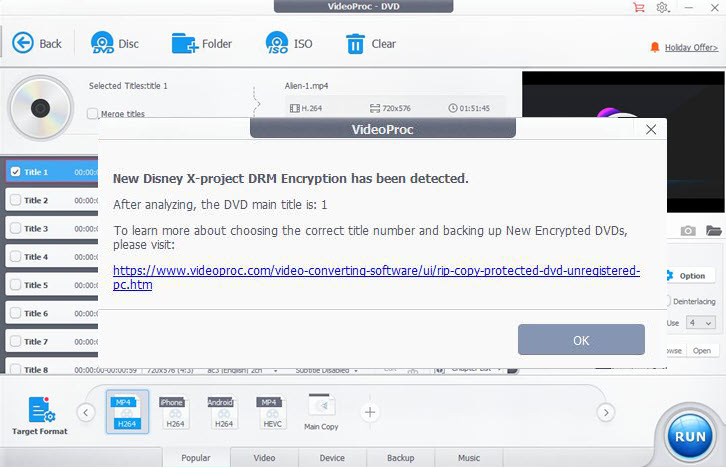Close the VideoProc dialog with X

click(651, 130)
